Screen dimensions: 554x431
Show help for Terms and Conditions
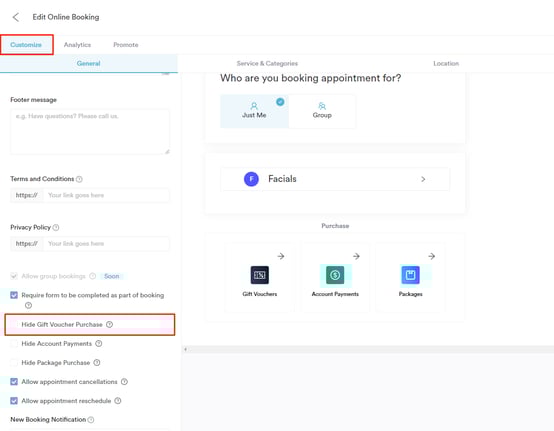79,179
